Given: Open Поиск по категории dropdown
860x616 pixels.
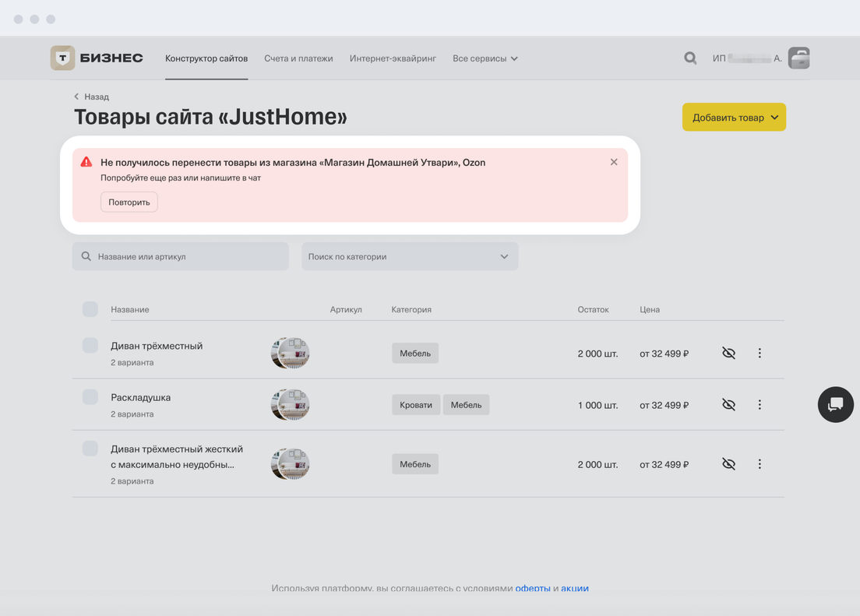Looking at the screenshot, I should pyautogui.click(x=410, y=256).
